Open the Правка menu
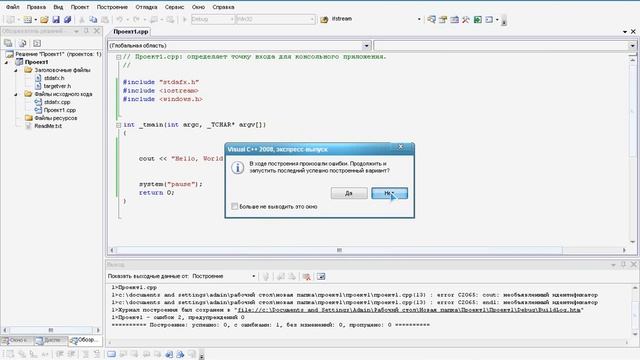This screenshot has width=640, height=360. pyautogui.click(x=36, y=7)
